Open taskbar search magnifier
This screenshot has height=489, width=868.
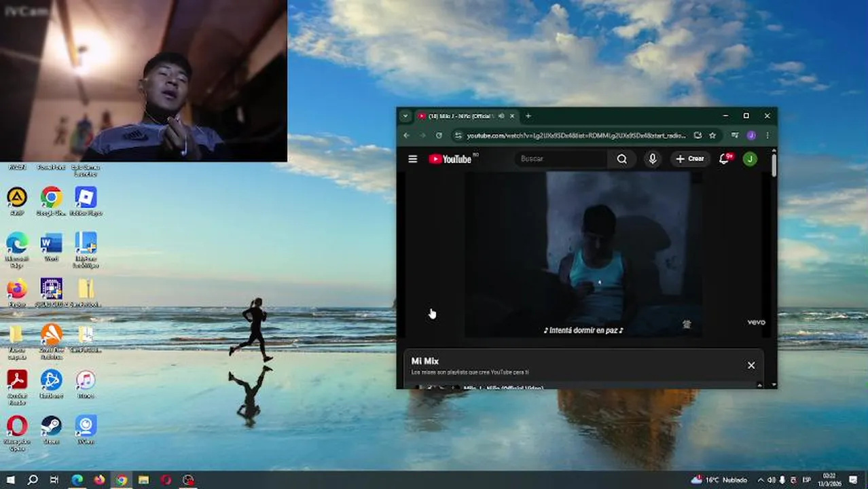[x=32, y=480]
